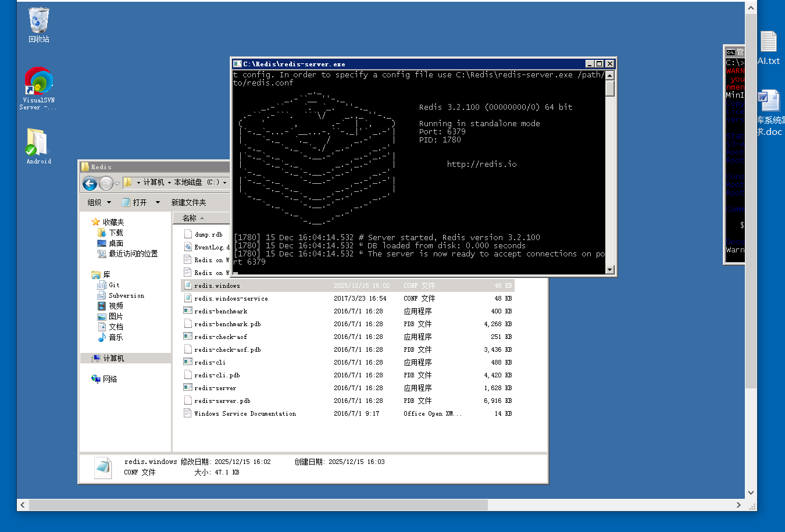This screenshot has width=785, height=532.
Task: Select the redis-check-aof application icon
Action: pos(188,337)
